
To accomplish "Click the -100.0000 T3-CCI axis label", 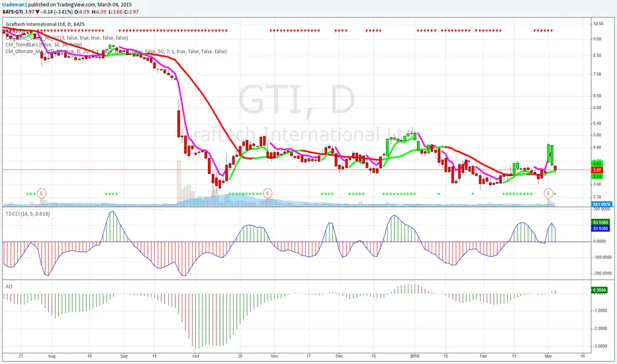I will [602, 257].
